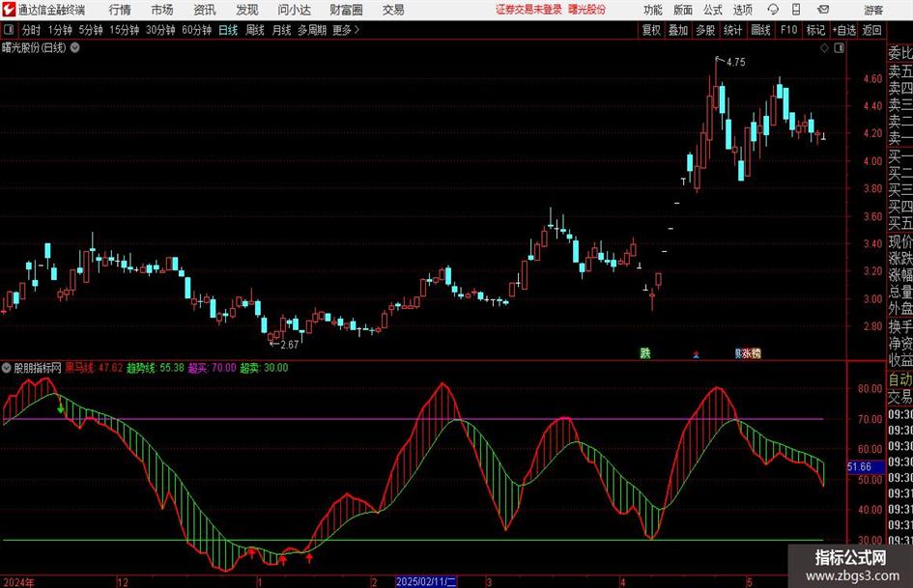
Task: Switch to 分时 chart tab
Action: (x=31, y=30)
